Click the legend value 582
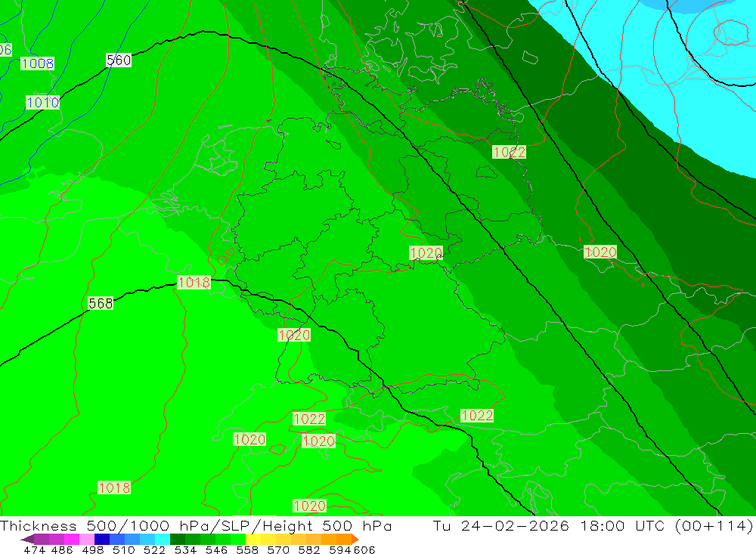The height and width of the screenshot is (554, 756). (308, 549)
